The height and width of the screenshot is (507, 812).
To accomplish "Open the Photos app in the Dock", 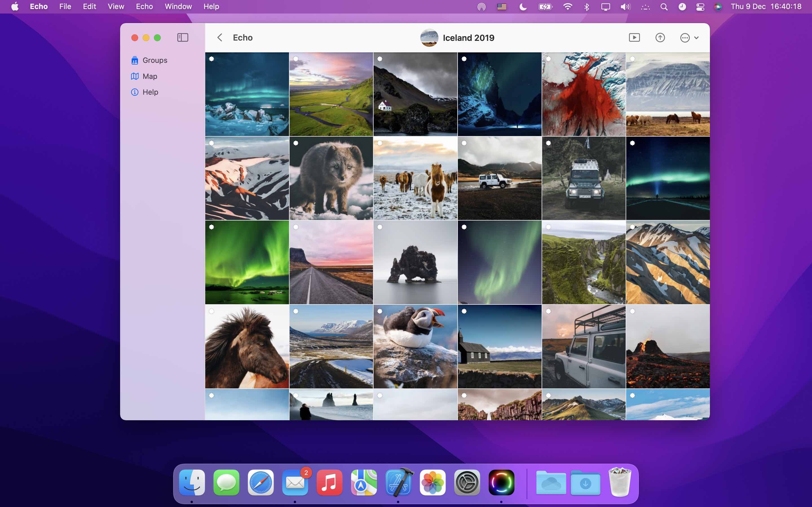I will [433, 482].
